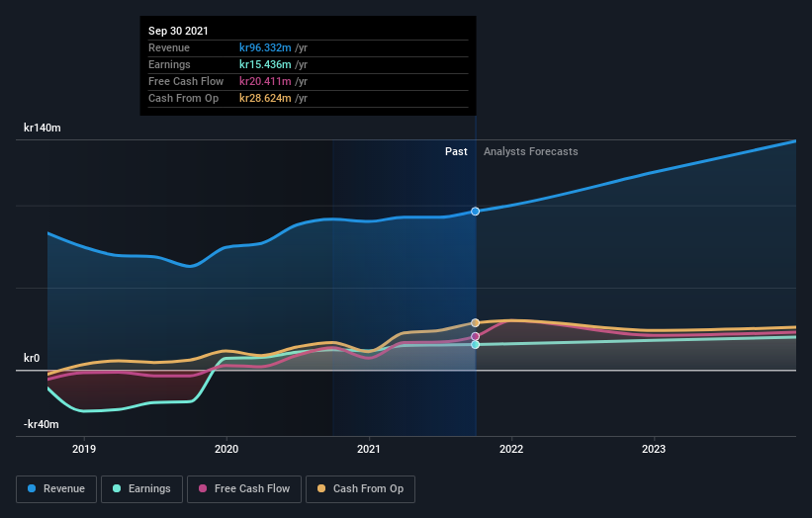Click the kr28.624m cash from op value

[265, 98]
